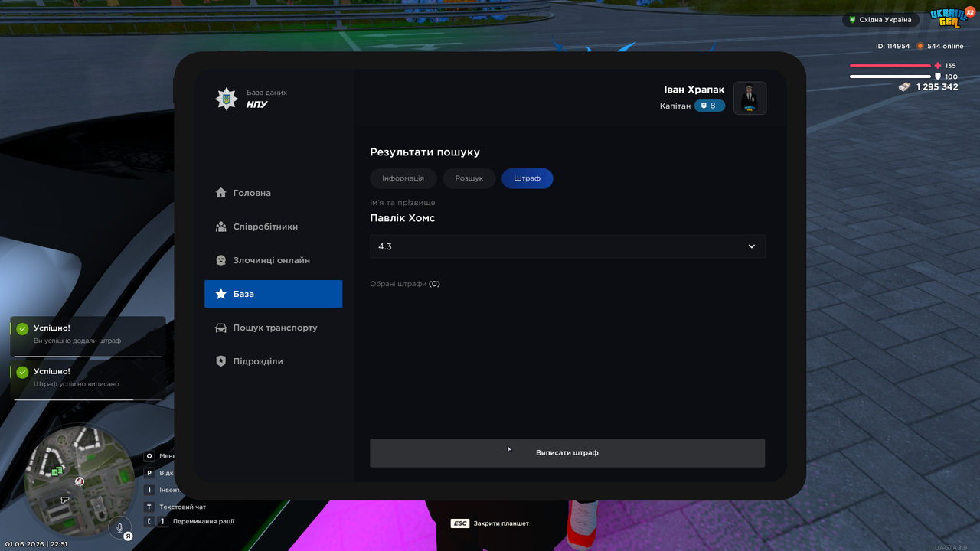The width and height of the screenshot is (980, 551).
Task: Click the НПУ police badge logo
Action: tap(226, 99)
